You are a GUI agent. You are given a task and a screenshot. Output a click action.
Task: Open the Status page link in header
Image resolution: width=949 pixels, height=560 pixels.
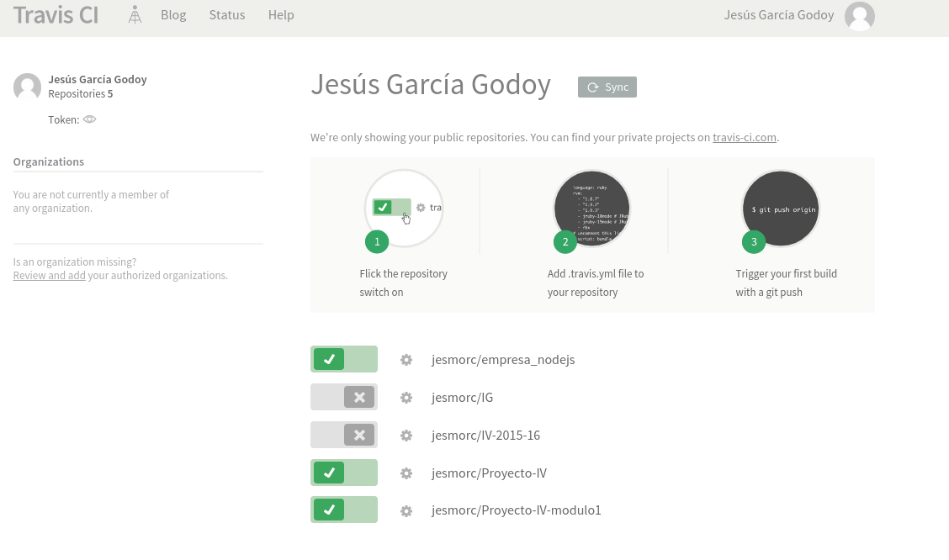click(x=227, y=15)
